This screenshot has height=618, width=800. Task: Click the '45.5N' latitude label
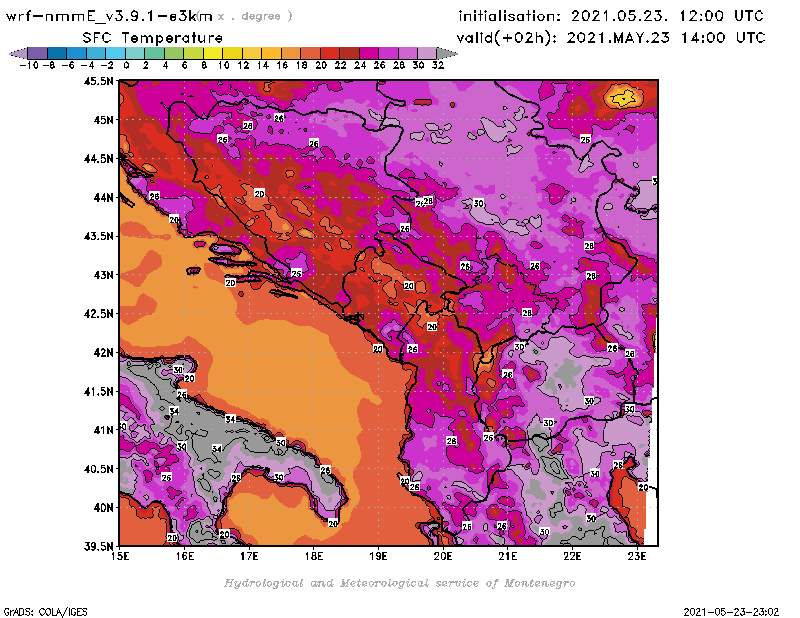point(99,81)
